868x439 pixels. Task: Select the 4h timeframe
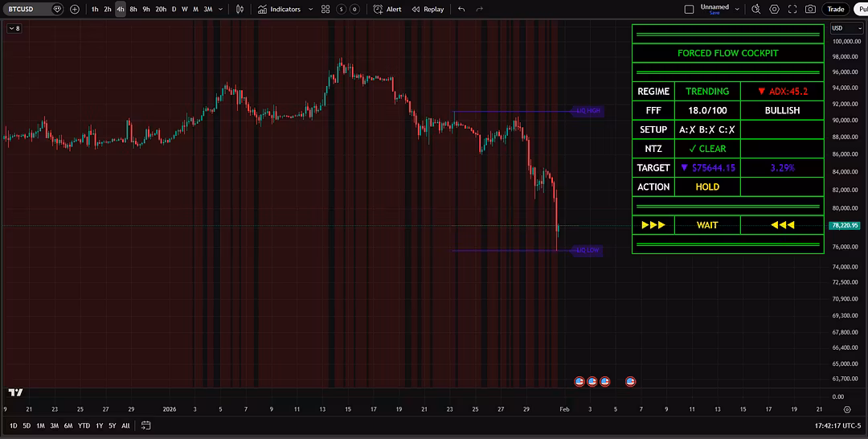(121, 10)
